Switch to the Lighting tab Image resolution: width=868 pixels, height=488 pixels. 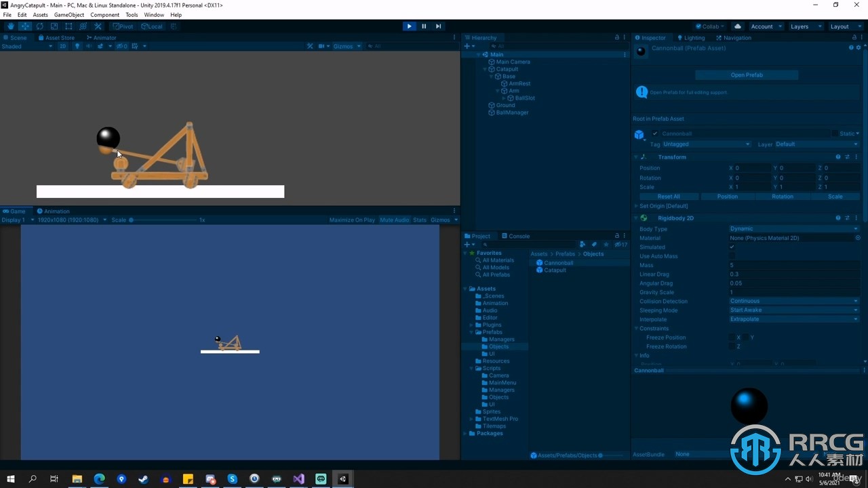click(x=690, y=38)
